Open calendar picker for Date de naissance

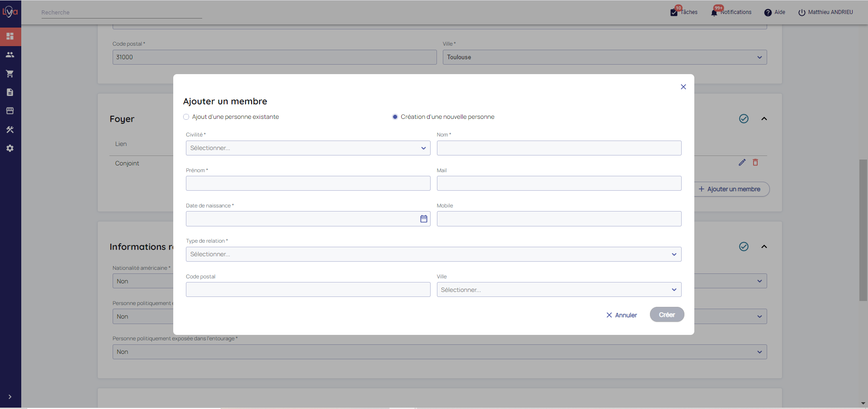(423, 219)
